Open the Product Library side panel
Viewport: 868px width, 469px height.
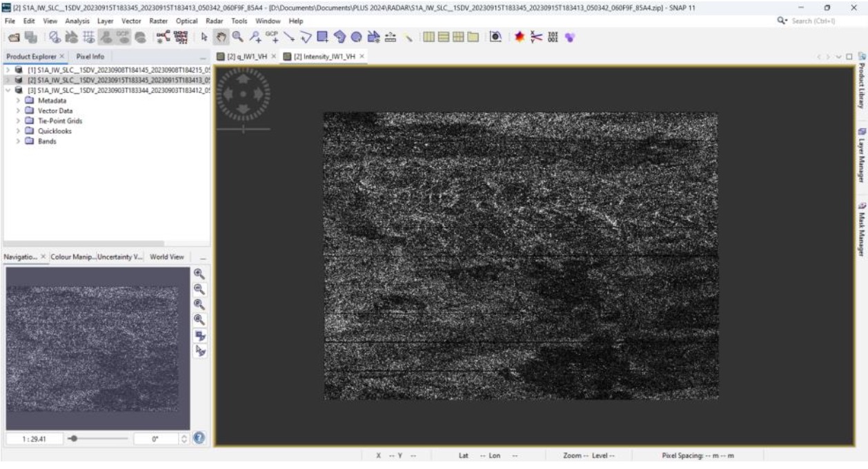pyautogui.click(x=862, y=81)
